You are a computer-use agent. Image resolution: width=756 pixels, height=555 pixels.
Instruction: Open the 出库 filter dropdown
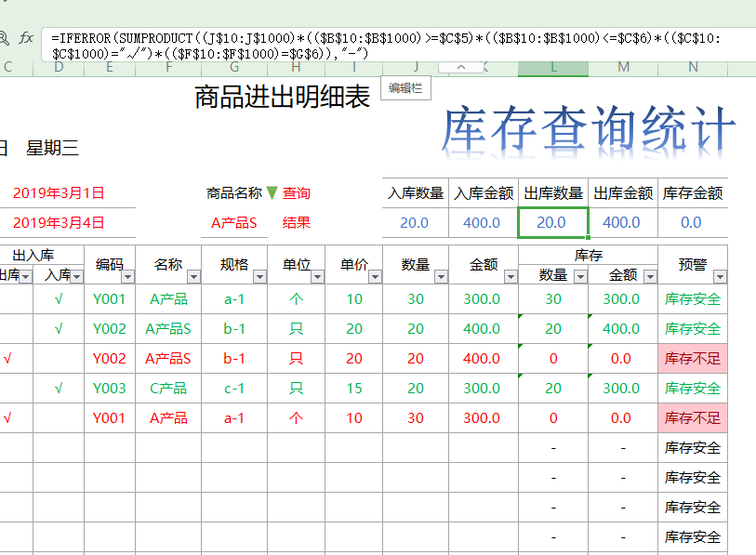point(26,276)
